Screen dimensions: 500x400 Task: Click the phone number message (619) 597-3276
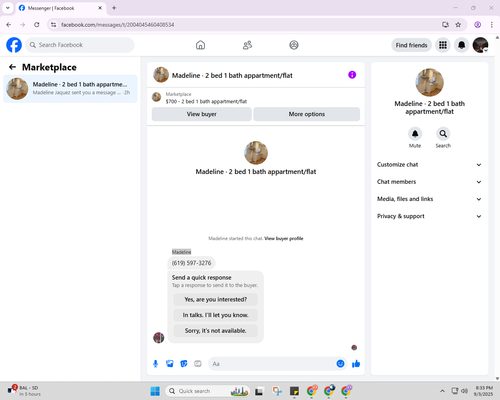coord(191,263)
